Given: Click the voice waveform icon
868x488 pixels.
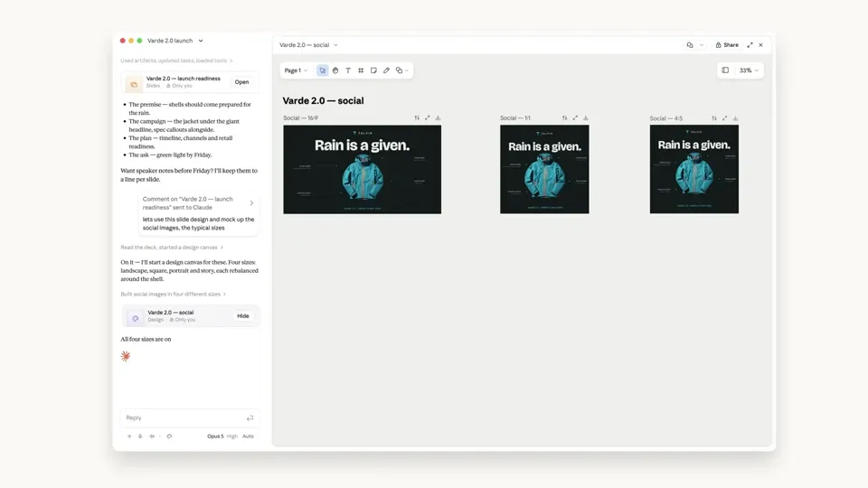Looking at the screenshot, I should 152,436.
